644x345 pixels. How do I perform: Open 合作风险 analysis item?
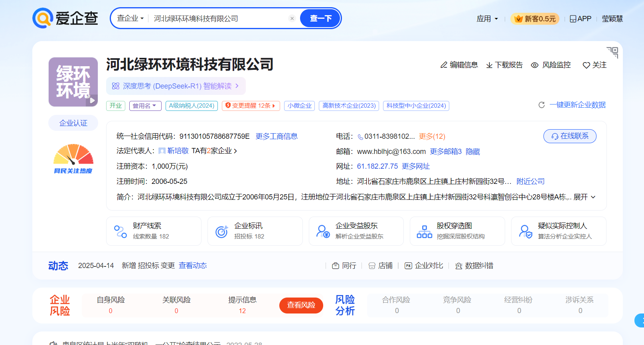tap(396, 305)
